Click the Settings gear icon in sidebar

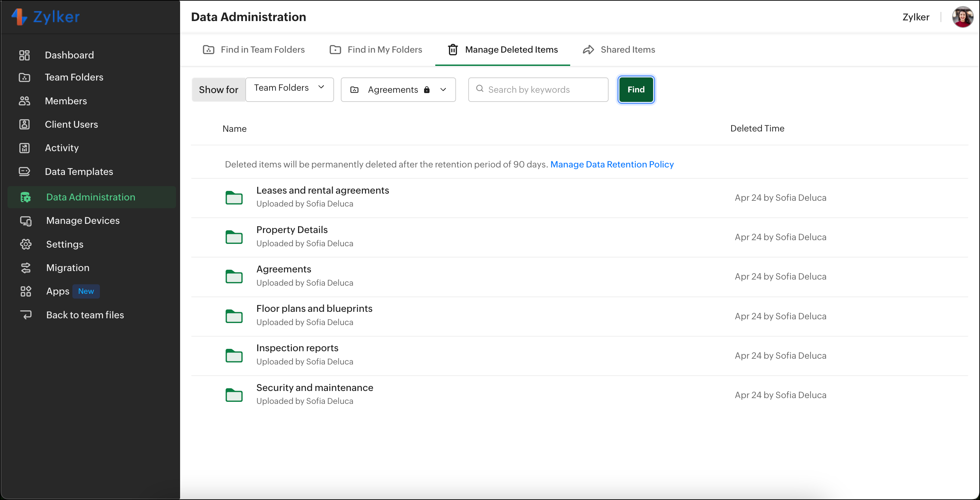[25, 245]
